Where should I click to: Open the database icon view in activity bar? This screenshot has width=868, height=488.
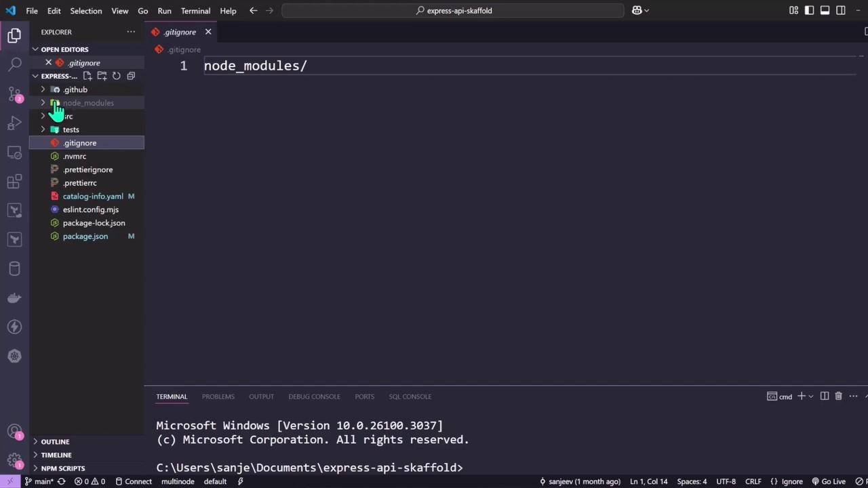pyautogui.click(x=14, y=269)
